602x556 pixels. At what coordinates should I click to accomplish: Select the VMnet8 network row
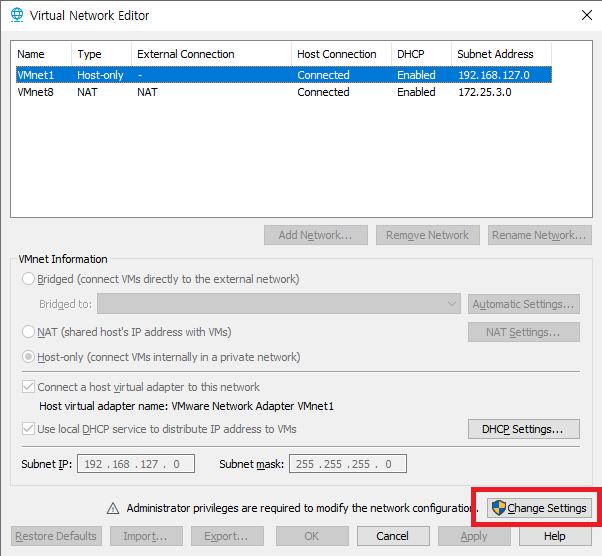pyautogui.click(x=284, y=92)
